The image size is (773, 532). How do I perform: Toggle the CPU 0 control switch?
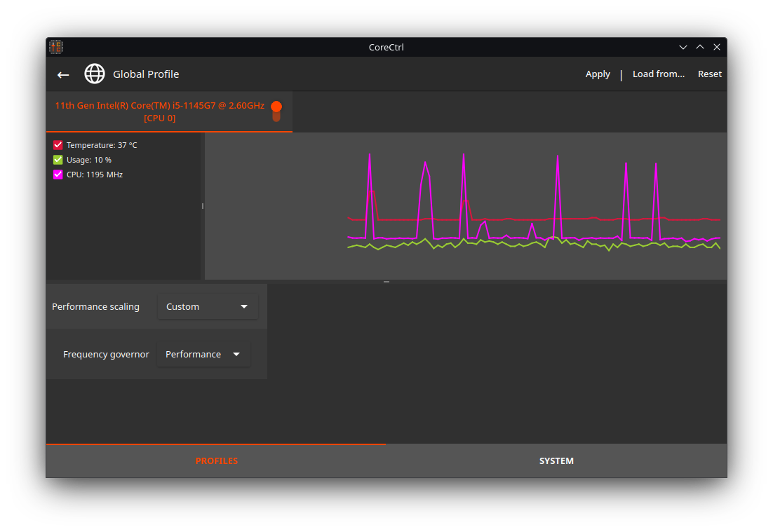coord(276,111)
